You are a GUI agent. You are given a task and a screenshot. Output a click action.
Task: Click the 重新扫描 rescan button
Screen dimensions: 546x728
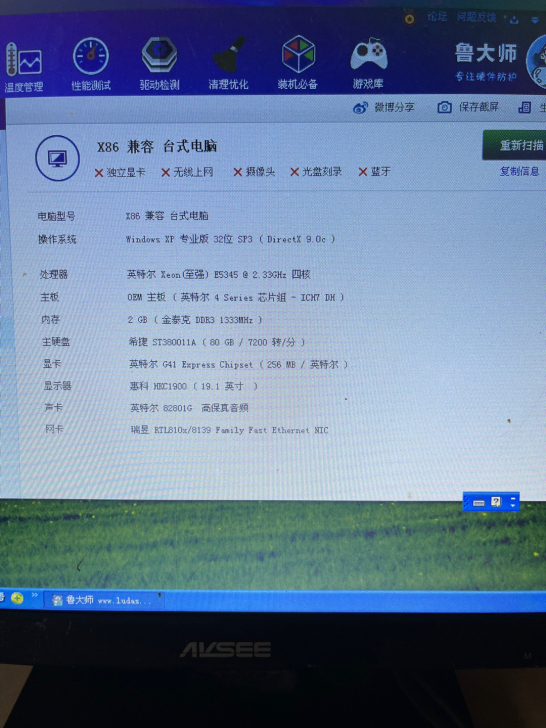pyautogui.click(x=514, y=145)
